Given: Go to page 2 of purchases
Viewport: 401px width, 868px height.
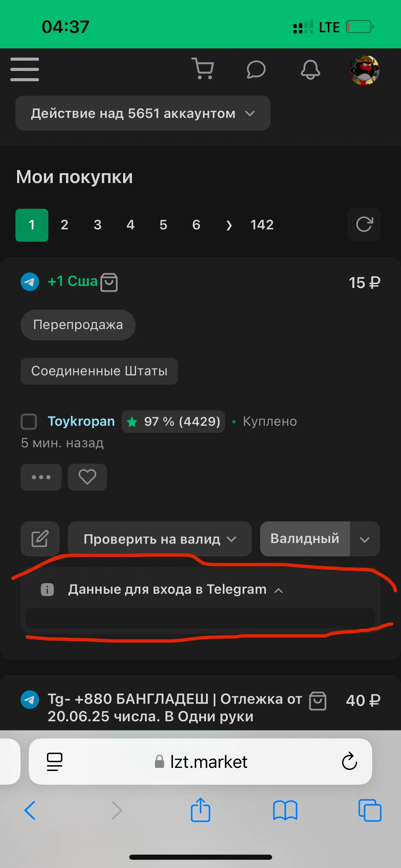Looking at the screenshot, I should pos(64,225).
